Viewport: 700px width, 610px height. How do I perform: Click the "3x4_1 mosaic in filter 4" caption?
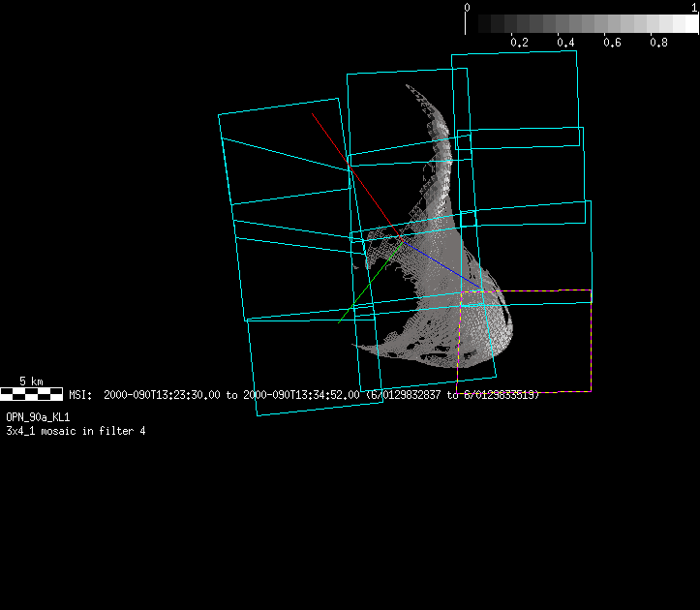(76, 430)
